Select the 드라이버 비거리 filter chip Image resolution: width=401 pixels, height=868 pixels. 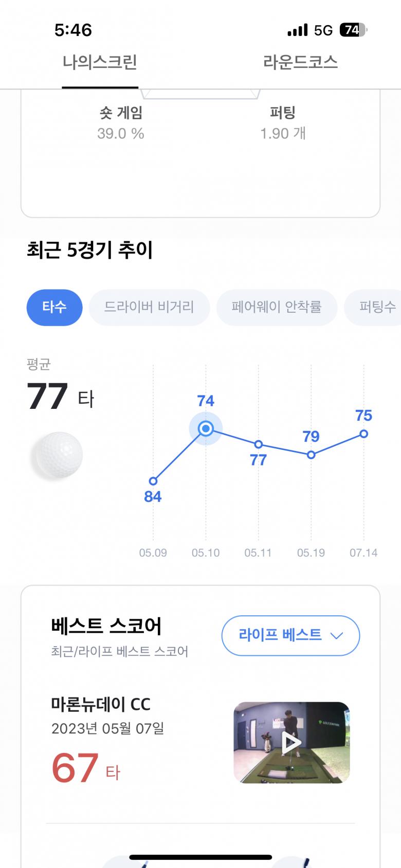click(149, 307)
